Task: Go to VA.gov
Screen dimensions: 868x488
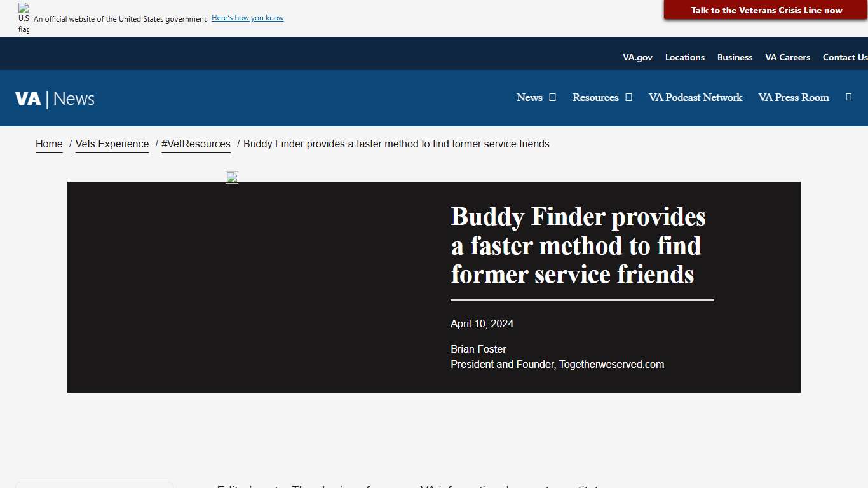Action: click(637, 57)
